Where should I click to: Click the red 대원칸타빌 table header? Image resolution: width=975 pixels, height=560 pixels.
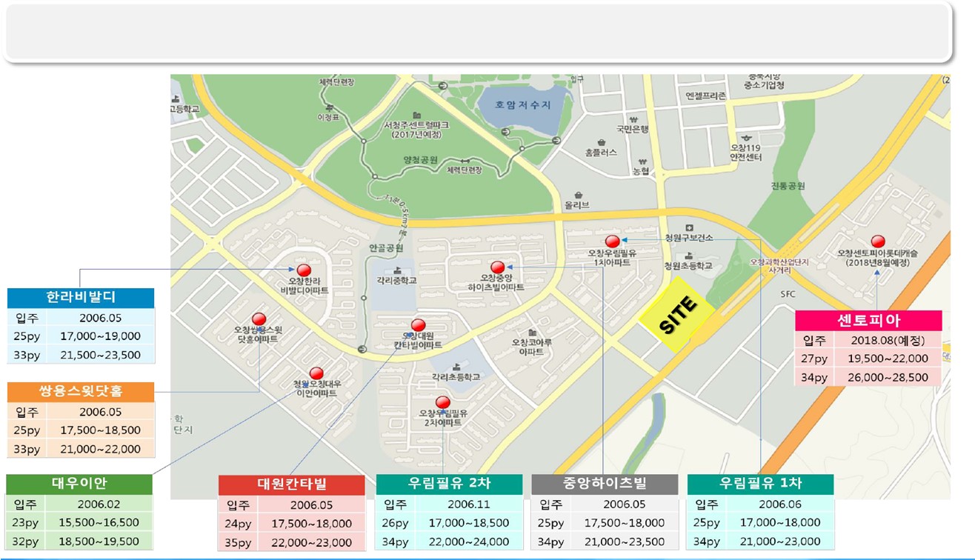[292, 485]
